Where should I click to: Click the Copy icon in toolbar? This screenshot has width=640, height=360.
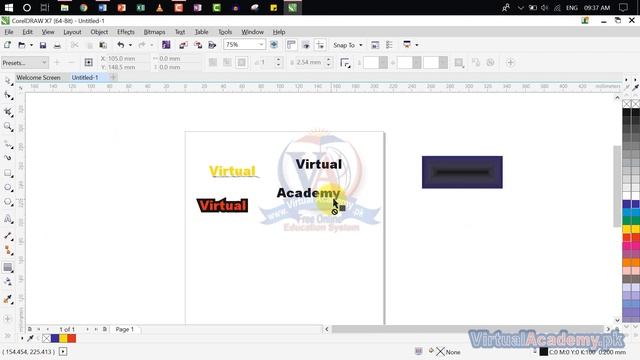click(x=90, y=45)
